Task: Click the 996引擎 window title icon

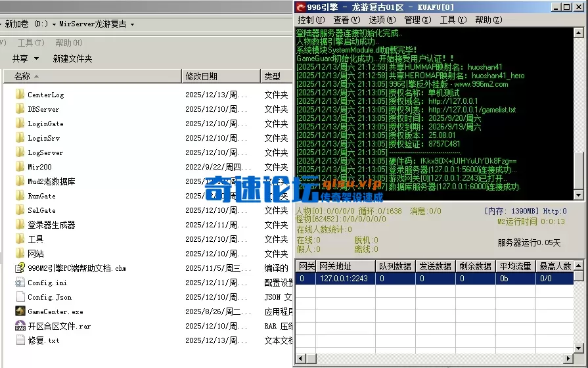Action: tap(301, 7)
